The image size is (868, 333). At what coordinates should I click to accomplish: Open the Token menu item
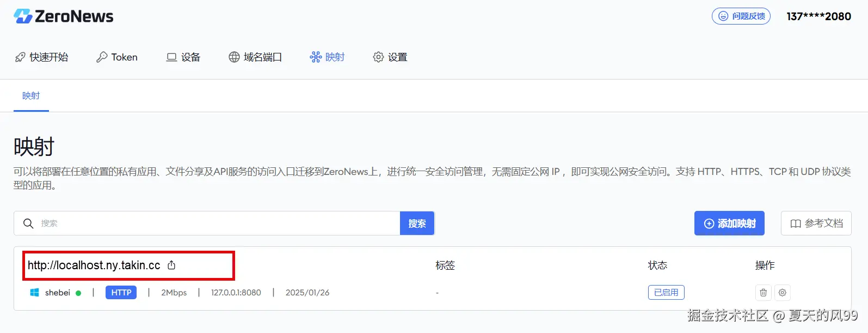coord(117,57)
